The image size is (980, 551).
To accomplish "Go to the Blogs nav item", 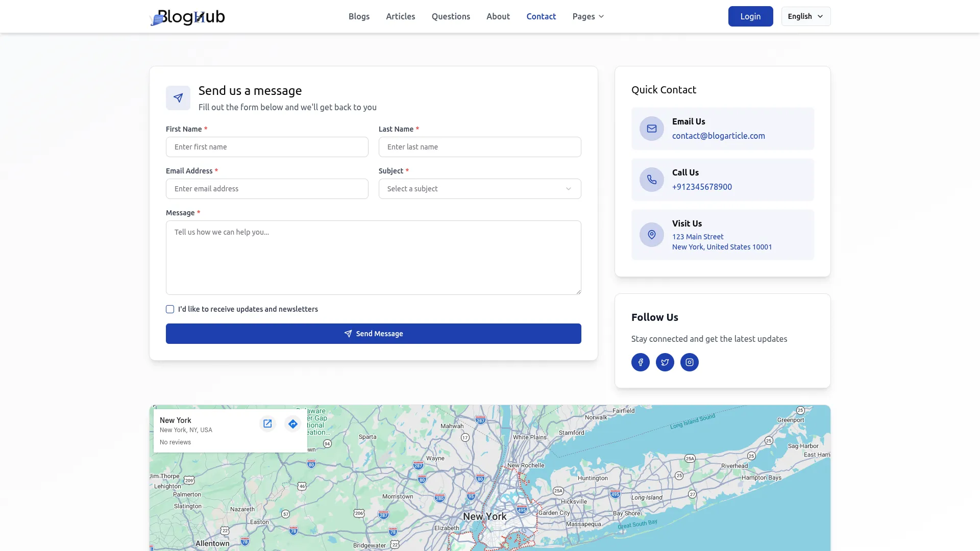I will pos(359,16).
